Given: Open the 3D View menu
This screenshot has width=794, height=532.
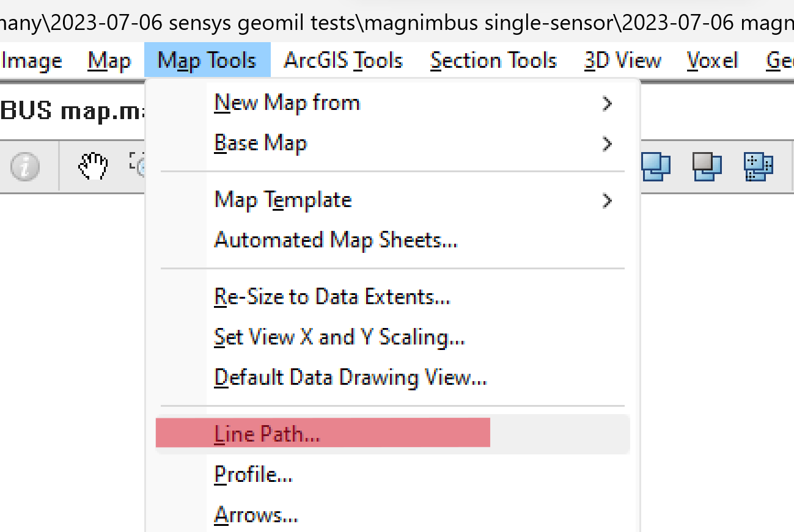Looking at the screenshot, I should (x=622, y=60).
